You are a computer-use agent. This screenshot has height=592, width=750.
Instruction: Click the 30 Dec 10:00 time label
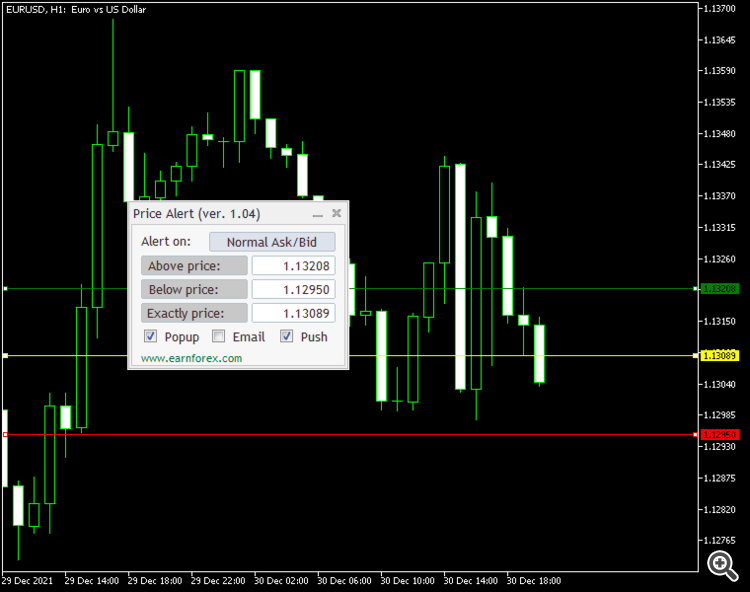click(x=408, y=581)
